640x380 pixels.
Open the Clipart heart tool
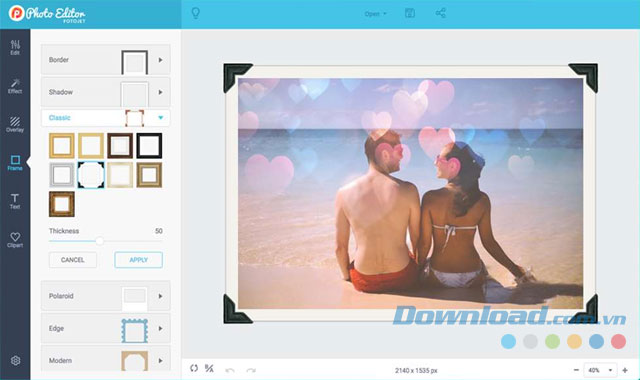[x=15, y=240]
